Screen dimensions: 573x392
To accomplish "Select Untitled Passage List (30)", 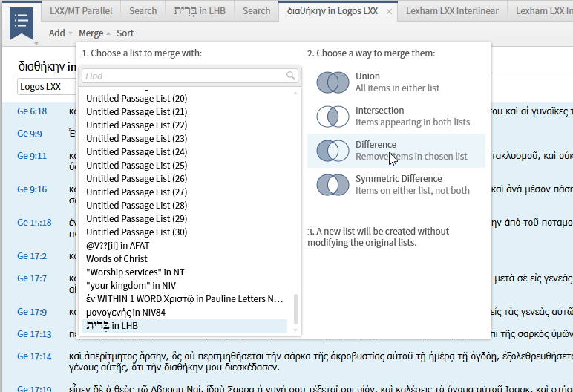I will [137, 232].
